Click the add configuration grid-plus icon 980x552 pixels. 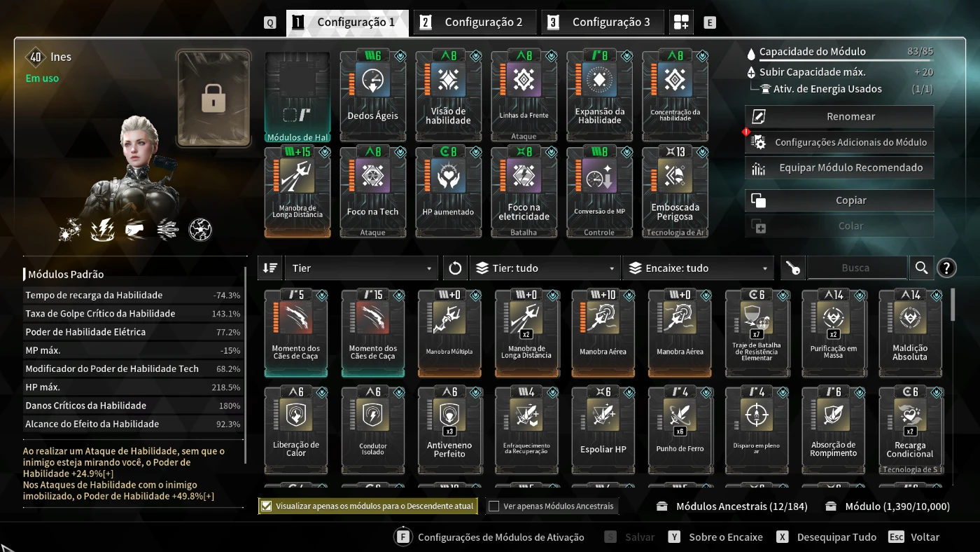[x=681, y=22]
